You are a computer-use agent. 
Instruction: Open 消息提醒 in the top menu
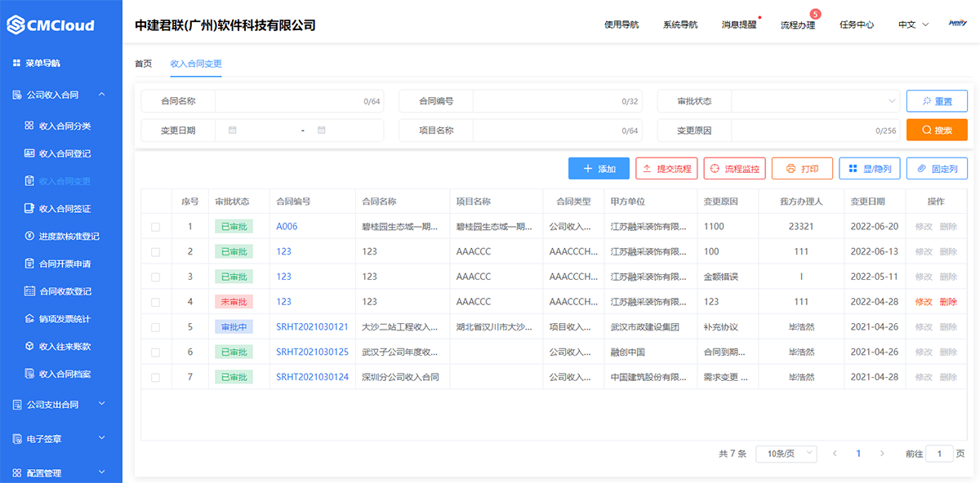739,24
